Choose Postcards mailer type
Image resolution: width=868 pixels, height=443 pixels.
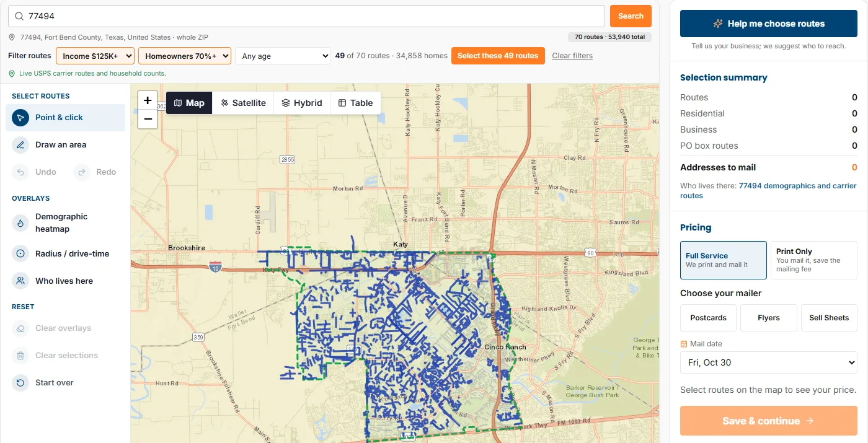click(708, 318)
